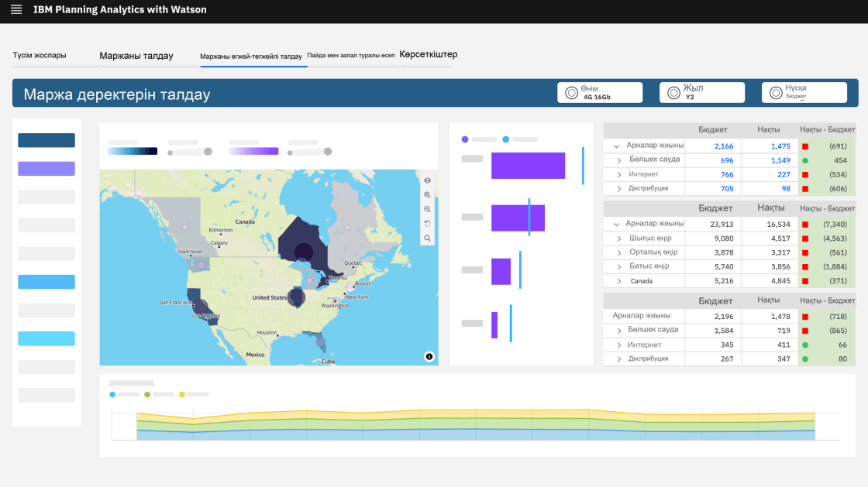Viewport: 868px width, 487px height.
Task: Expand the Орталық өңір row
Action: (x=619, y=252)
